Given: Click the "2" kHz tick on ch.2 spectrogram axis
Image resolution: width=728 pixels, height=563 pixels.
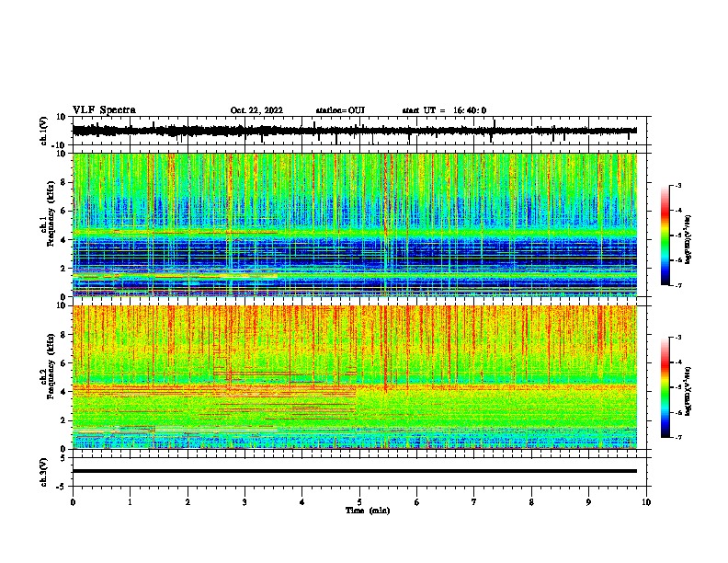Looking at the screenshot, I should pyautogui.click(x=65, y=420).
